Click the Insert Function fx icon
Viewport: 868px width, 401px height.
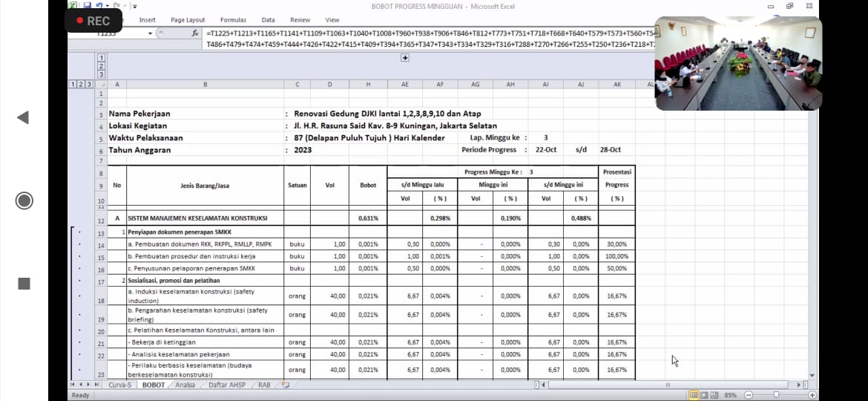point(195,33)
